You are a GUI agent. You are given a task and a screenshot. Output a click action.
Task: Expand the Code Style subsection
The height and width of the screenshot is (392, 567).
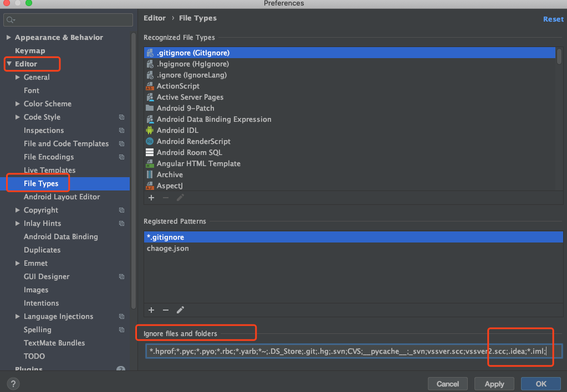[x=17, y=117]
